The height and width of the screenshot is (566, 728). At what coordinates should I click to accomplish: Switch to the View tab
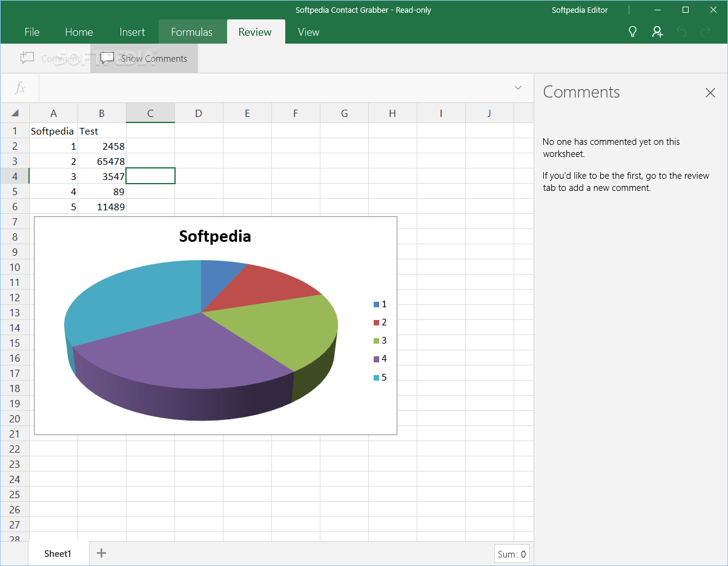[x=308, y=32]
